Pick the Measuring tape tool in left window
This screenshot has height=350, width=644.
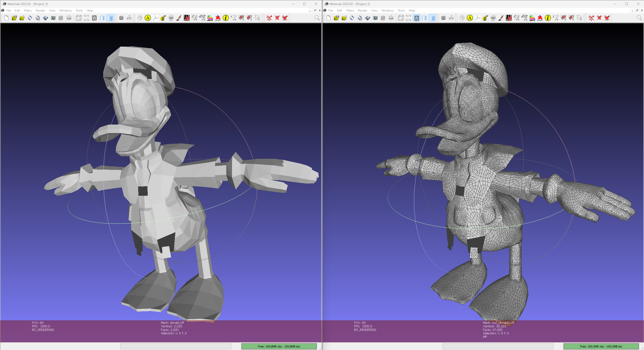click(x=163, y=18)
